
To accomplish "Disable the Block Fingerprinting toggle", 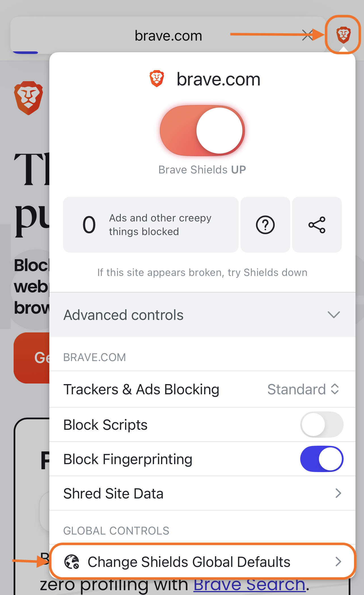I will (321, 459).
